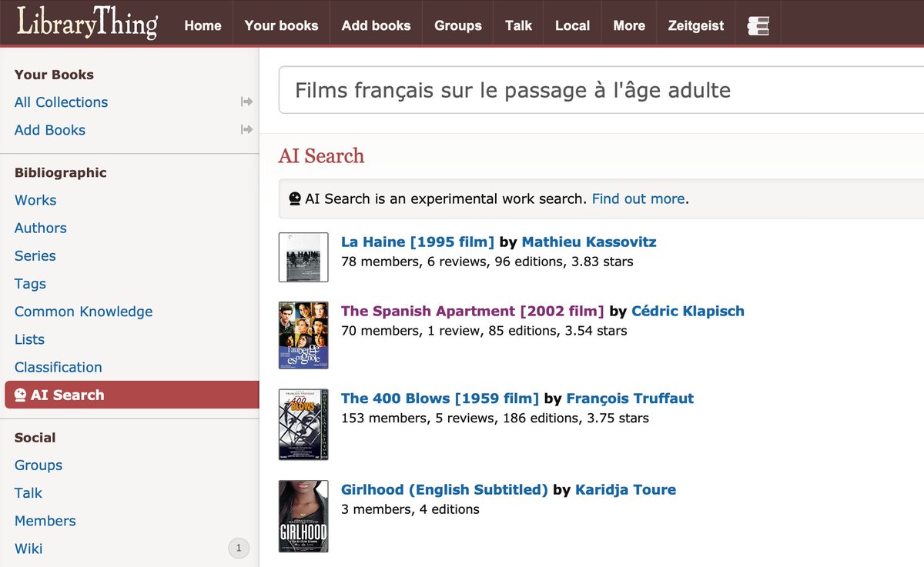Click the AI Search page heading
The image size is (924, 567).
coord(321,155)
